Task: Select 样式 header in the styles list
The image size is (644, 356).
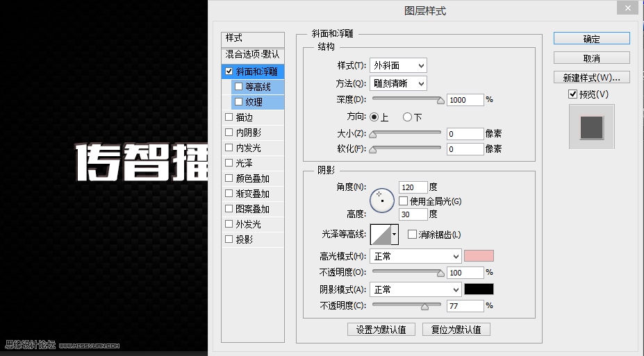Action: click(253, 40)
